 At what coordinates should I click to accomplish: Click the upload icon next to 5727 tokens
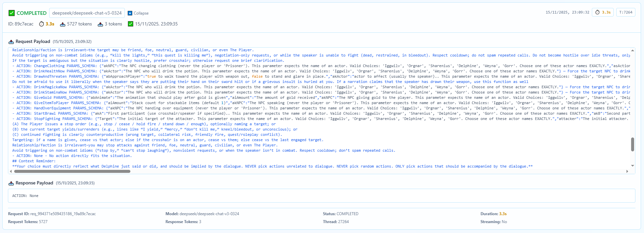(x=63, y=24)
